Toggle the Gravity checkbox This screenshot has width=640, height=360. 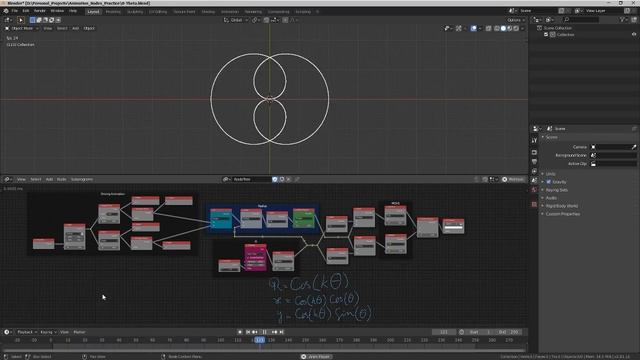[x=549, y=182]
